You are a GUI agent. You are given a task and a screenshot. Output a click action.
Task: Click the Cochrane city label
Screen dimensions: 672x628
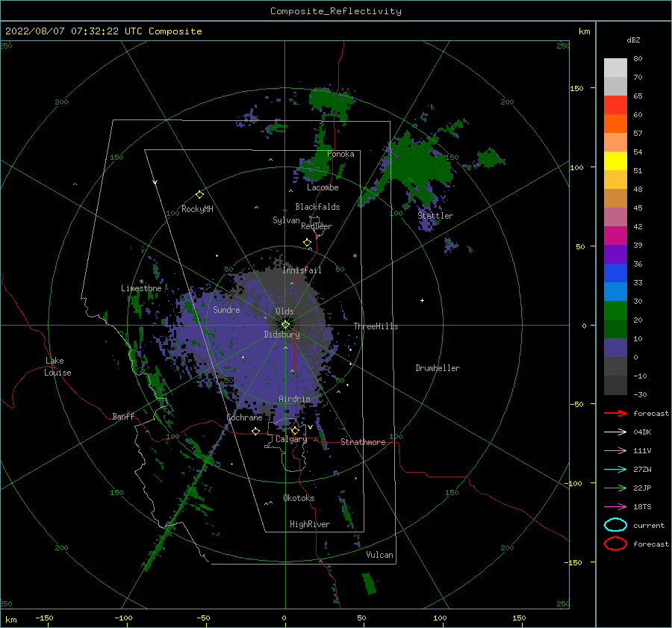244,417
